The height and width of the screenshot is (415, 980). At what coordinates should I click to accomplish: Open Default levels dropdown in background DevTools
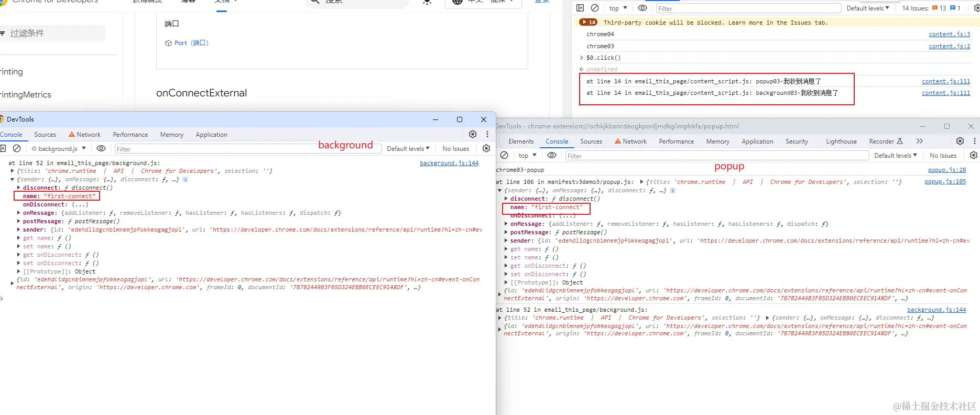point(408,149)
